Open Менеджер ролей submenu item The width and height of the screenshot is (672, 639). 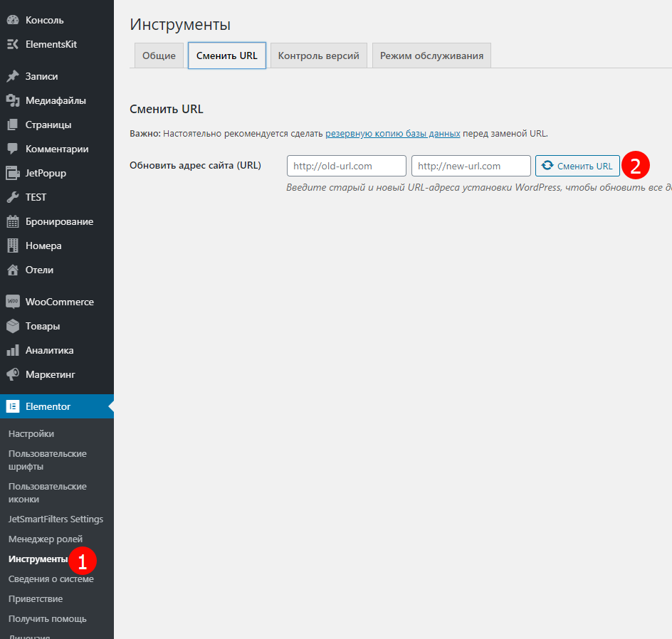coord(46,539)
